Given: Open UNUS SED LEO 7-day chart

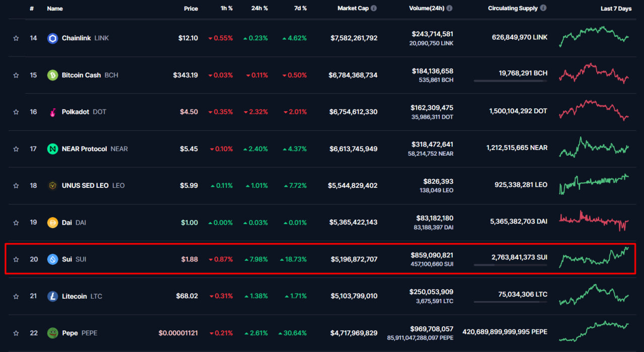Looking at the screenshot, I should [594, 184].
